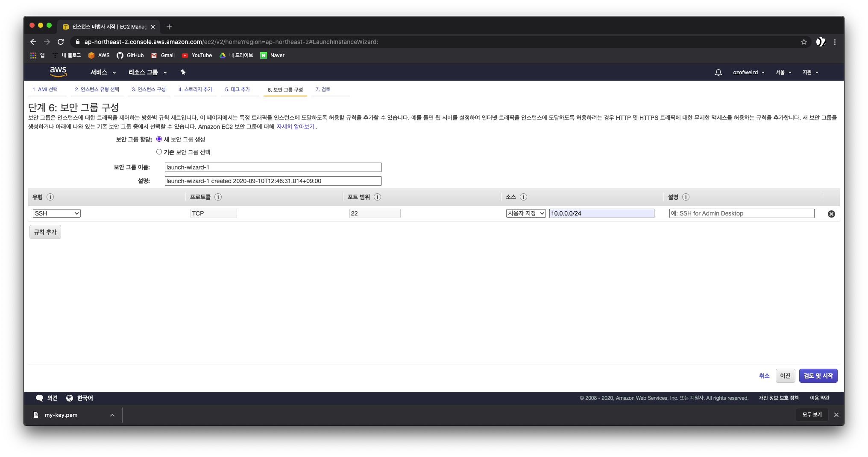Open the 서울 region dropdown
Screen dimensions: 868x457
783,73
